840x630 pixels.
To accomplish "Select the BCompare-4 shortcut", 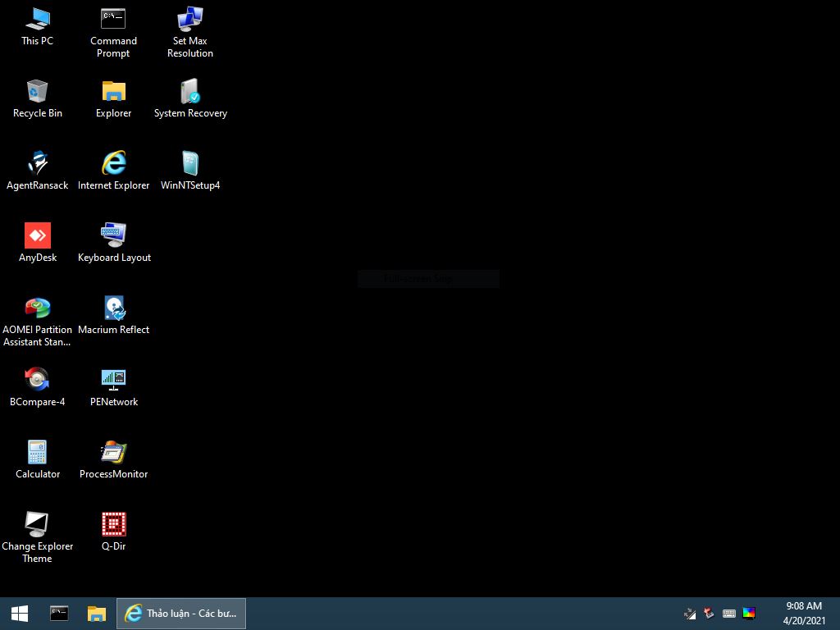I will [x=37, y=387].
